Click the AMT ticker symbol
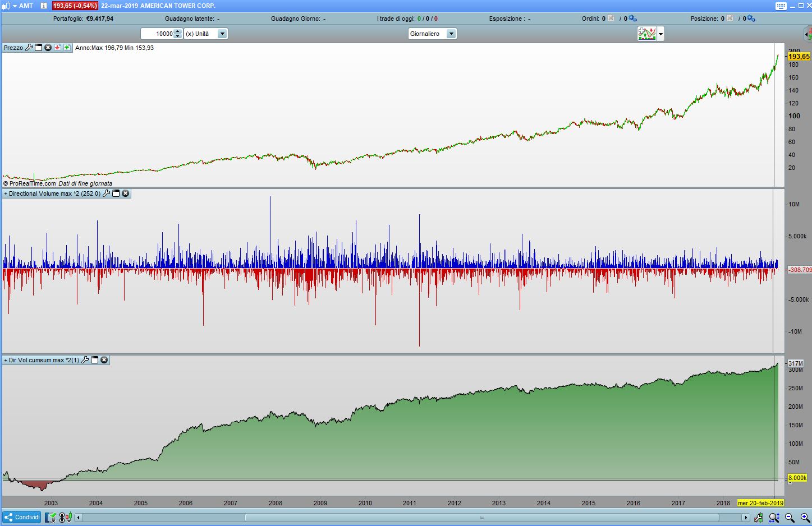The width and height of the screenshot is (812, 526). click(26, 6)
